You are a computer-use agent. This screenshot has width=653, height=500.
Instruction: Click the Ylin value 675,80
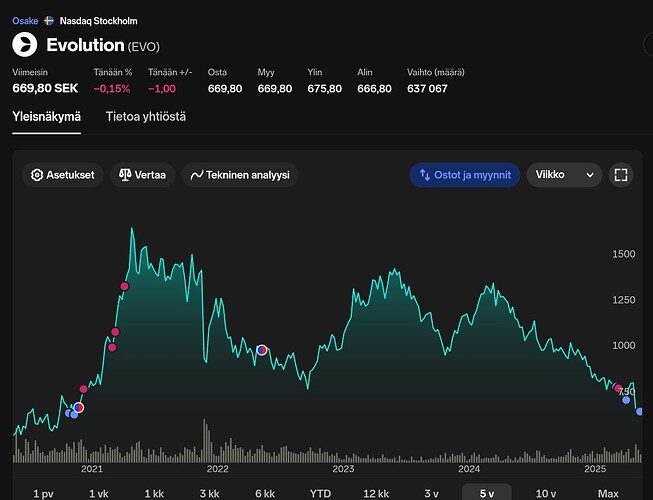(324, 89)
